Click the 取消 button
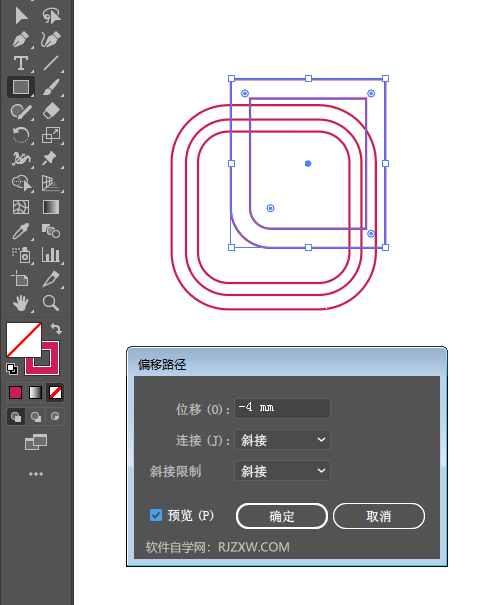This screenshot has width=497, height=605. [379, 516]
